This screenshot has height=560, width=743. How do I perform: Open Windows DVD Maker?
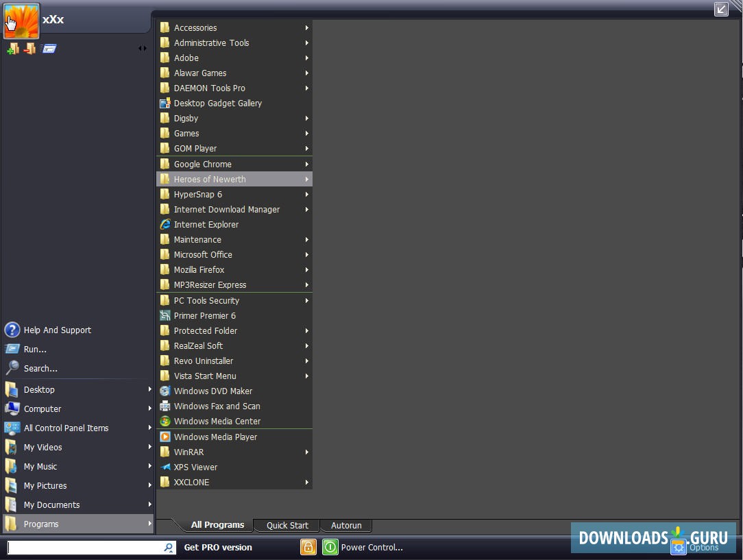pyautogui.click(x=234, y=391)
